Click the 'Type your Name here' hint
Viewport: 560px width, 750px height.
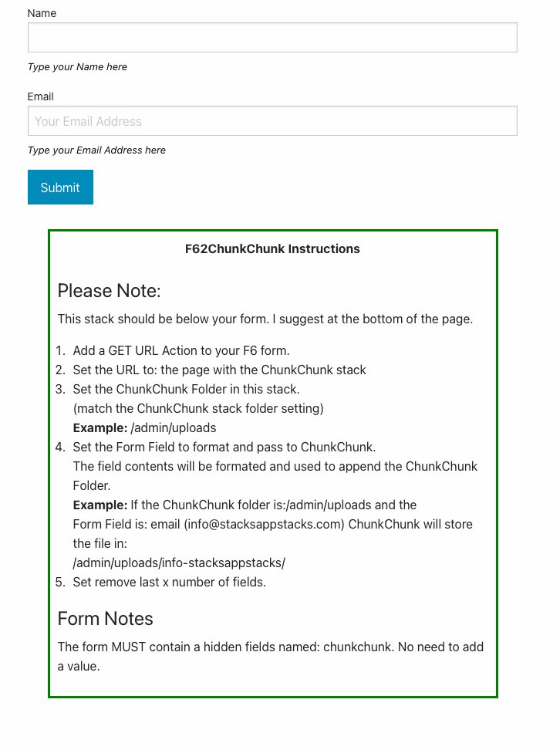(x=77, y=67)
